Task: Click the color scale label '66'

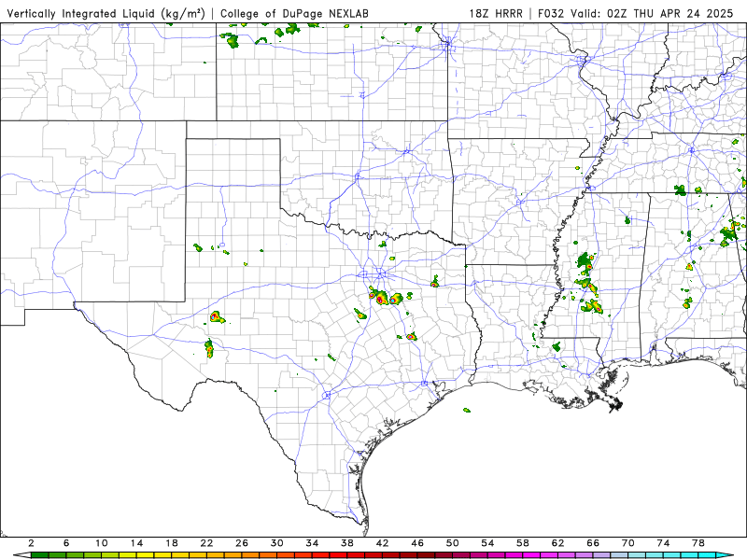Action: 593,543
